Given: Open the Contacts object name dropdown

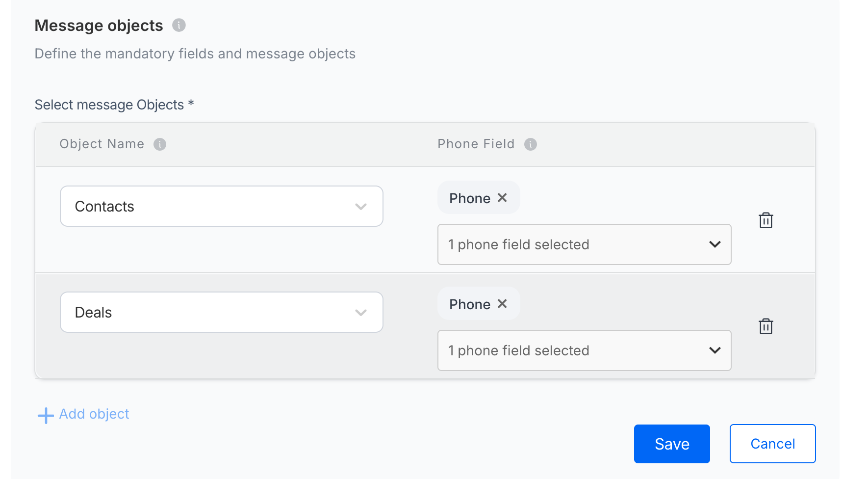Looking at the screenshot, I should point(222,206).
